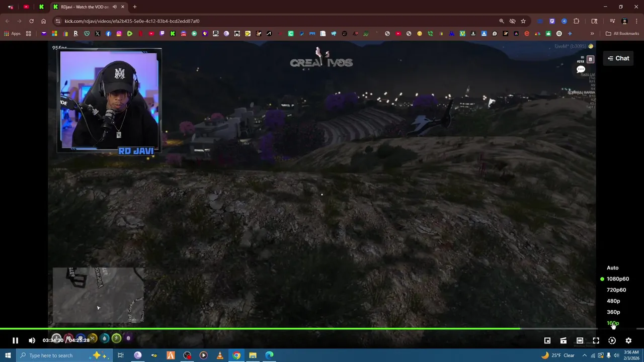Open the taskbar clock and date
This screenshot has width=644, height=362.
coord(631,355)
